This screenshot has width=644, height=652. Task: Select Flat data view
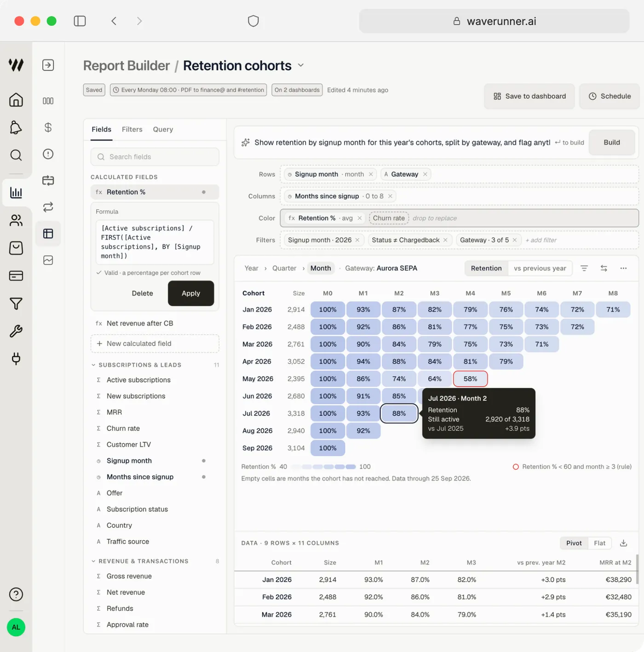click(x=600, y=543)
